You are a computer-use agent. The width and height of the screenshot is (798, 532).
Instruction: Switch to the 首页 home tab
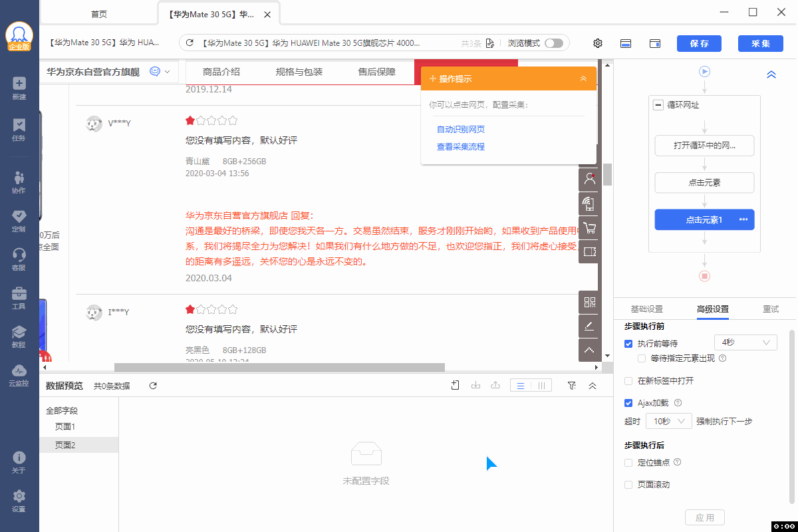(x=99, y=14)
